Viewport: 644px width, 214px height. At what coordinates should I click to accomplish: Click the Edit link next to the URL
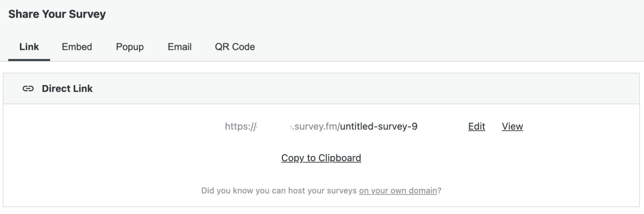tap(477, 126)
